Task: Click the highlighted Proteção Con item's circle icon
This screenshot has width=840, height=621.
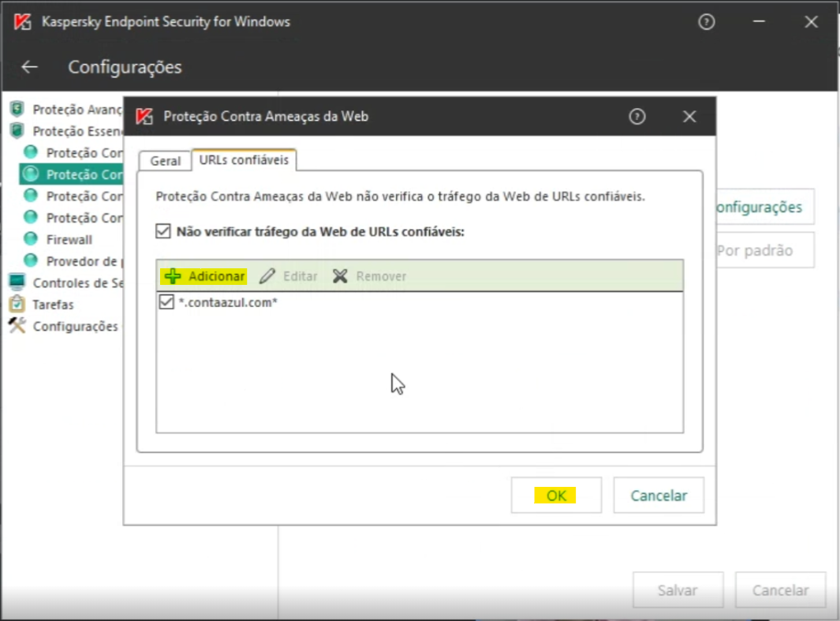Action: pyautogui.click(x=31, y=174)
